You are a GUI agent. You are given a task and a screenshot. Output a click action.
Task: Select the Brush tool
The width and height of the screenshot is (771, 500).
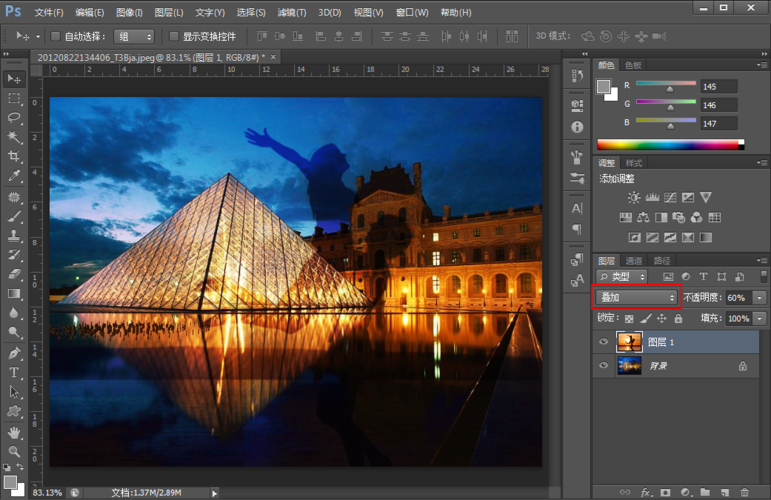tap(14, 216)
